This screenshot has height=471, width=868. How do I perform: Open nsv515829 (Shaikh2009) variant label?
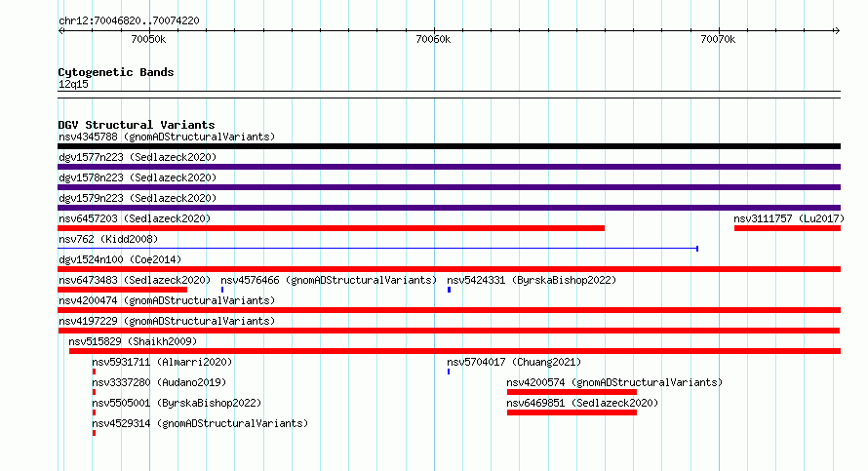click(x=133, y=341)
